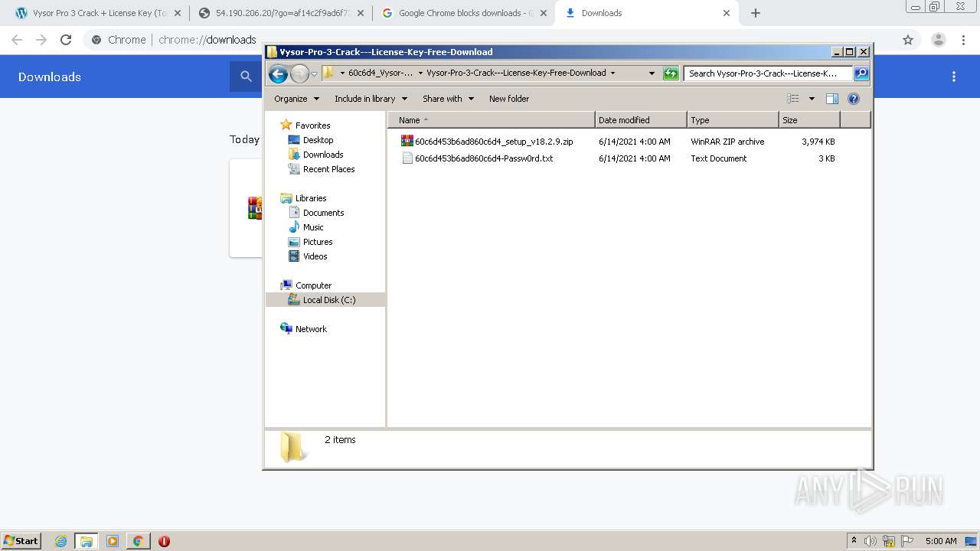Select the Passw0rd.txt text document icon
This screenshot has height=551, width=980.
(x=407, y=158)
